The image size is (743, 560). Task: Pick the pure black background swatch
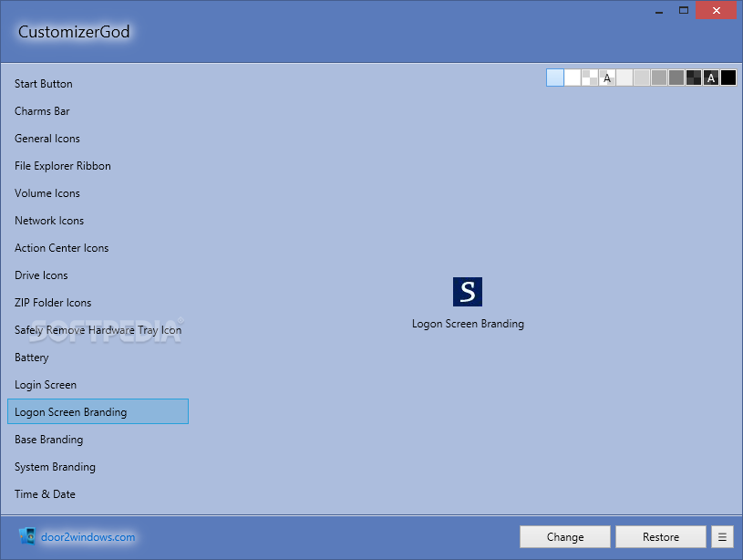click(728, 78)
